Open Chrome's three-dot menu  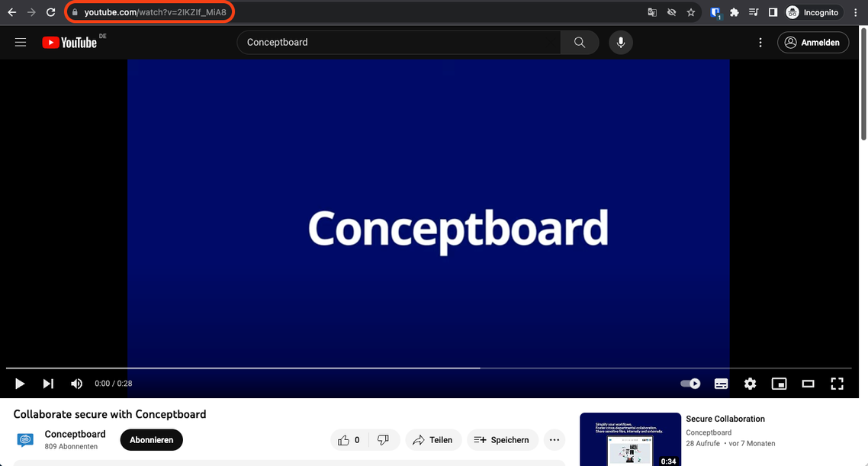tap(856, 12)
